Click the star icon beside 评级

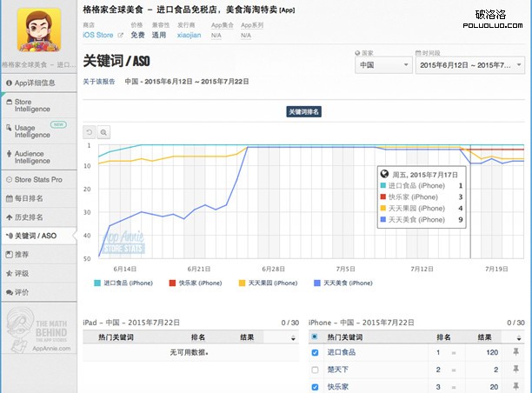pos(10,274)
